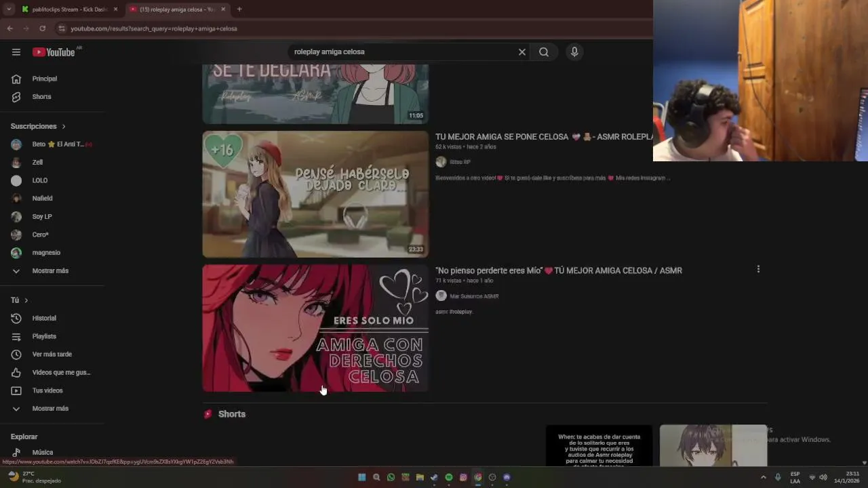Show hidden system tray icons

tap(764, 477)
